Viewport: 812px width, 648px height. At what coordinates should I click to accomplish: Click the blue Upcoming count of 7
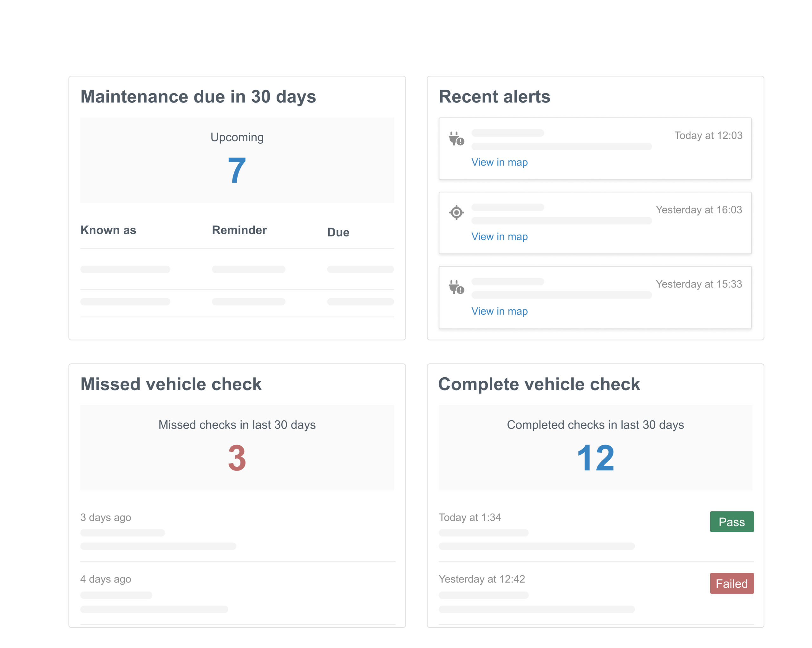click(237, 170)
